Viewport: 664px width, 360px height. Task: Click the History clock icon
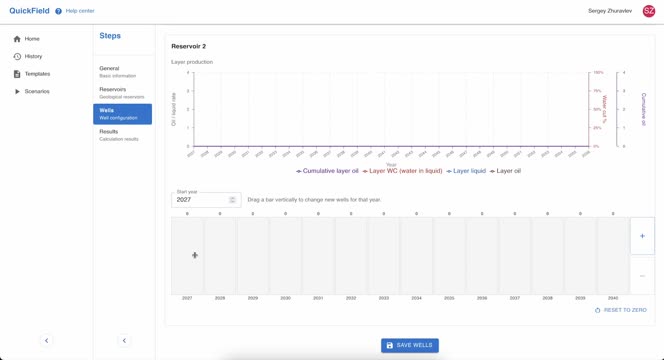click(17, 56)
